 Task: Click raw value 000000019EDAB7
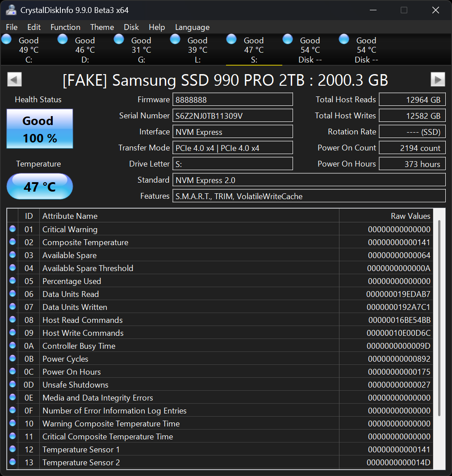pos(398,294)
